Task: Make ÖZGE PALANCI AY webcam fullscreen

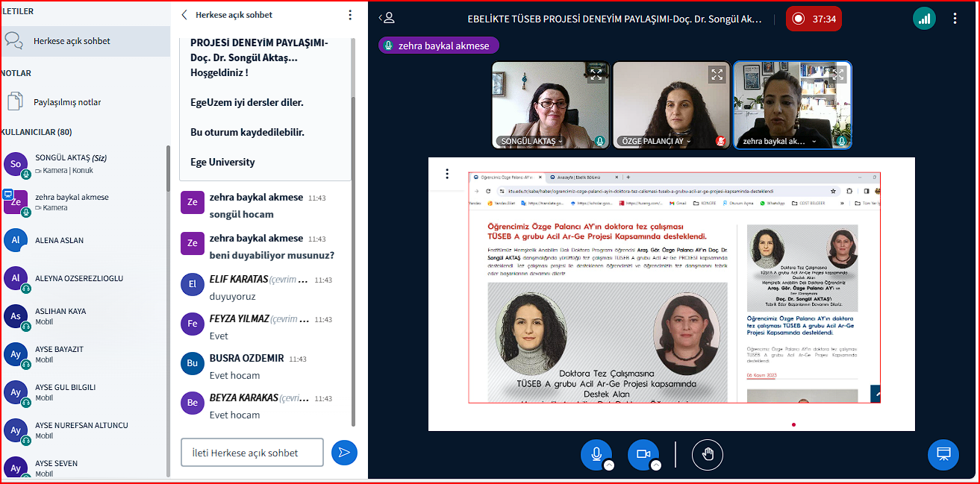Action: pyautogui.click(x=717, y=74)
